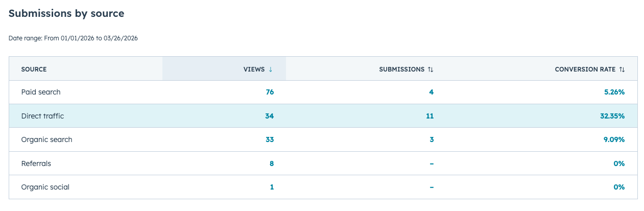Open Organic search submissions count 3
This screenshot has height=211, width=644.
[x=431, y=139]
